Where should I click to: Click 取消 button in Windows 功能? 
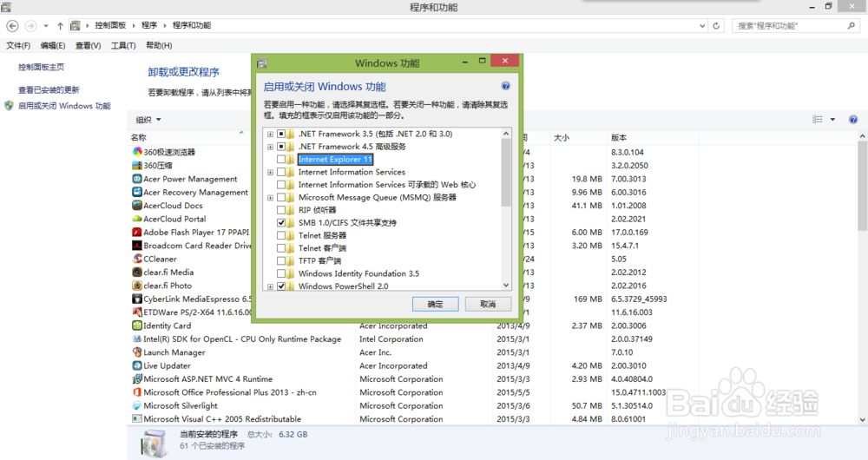[488, 304]
